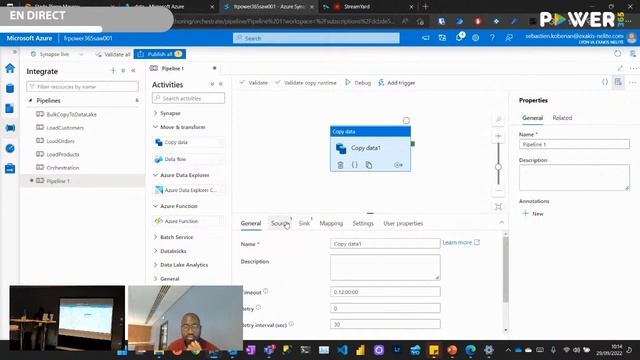Open the Monitor hub gauge icon

(10, 148)
